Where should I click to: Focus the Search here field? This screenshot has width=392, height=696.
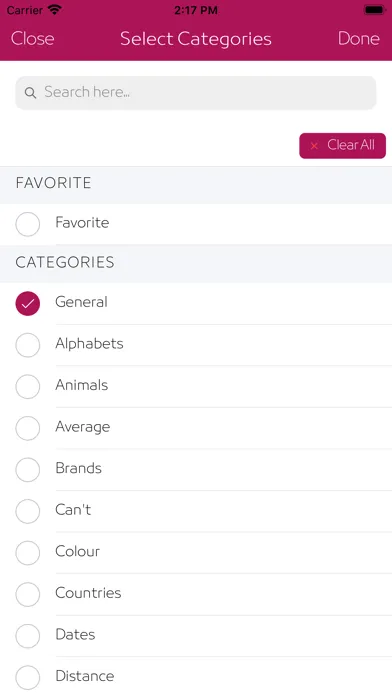pyautogui.click(x=196, y=93)
